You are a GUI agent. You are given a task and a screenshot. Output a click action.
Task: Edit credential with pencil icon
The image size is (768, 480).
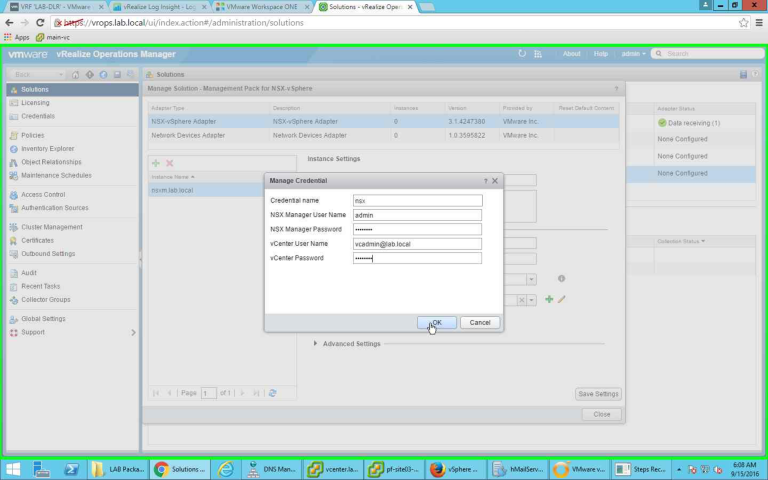[x=562, y=299]
